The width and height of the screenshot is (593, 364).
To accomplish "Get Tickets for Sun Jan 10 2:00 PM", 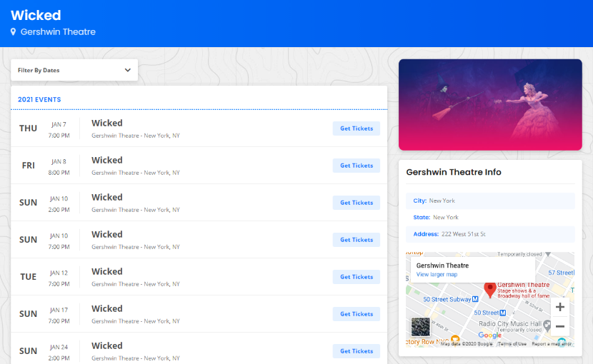I will click(357, 203).
